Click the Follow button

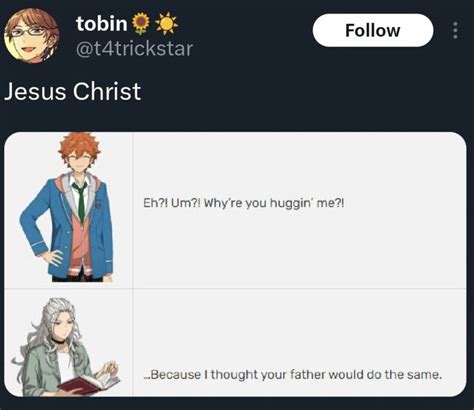click(x=373, y=30)
